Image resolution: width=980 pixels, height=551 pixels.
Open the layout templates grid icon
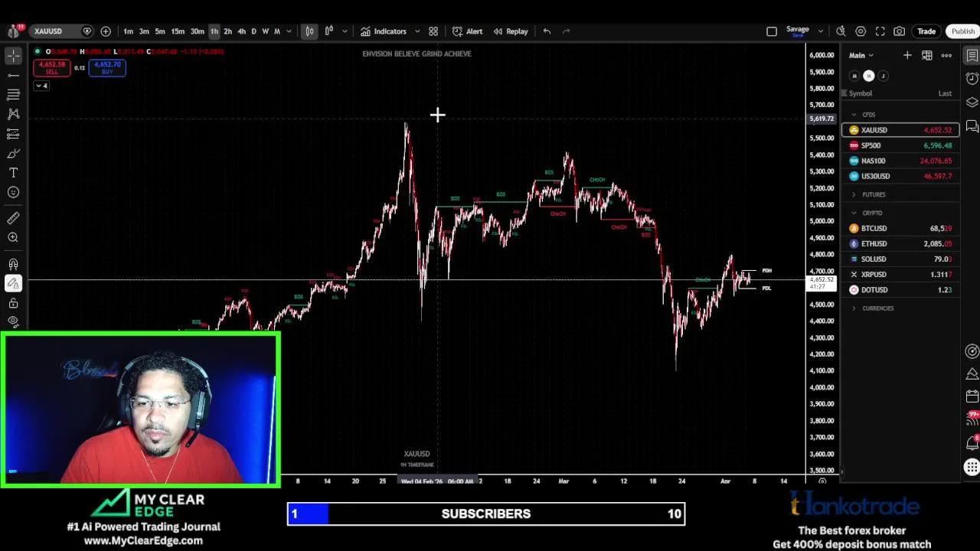pyautogui.click(x=433, y=31)
